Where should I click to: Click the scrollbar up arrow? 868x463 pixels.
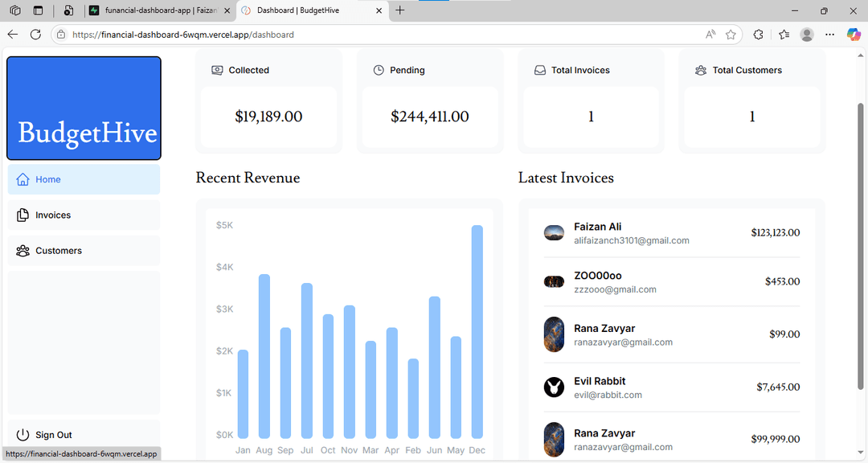pyautogui.click(x=860, y=55)
